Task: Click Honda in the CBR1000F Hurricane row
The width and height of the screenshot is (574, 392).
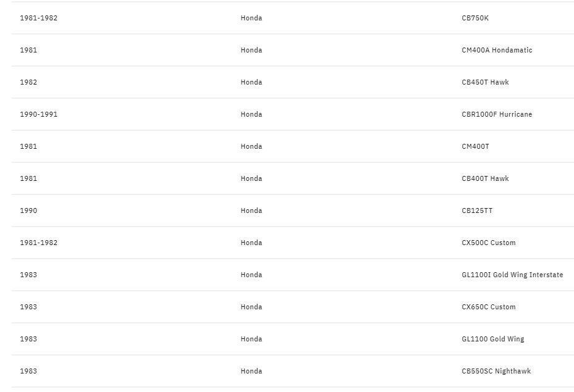Action: 251,114
